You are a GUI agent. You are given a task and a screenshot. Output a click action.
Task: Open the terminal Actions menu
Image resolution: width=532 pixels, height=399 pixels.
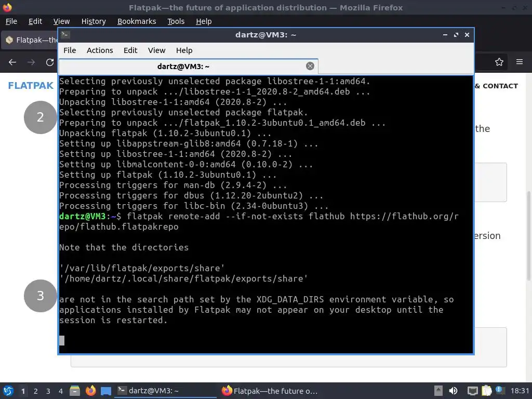pyautogui.click(x=100, y=50)
